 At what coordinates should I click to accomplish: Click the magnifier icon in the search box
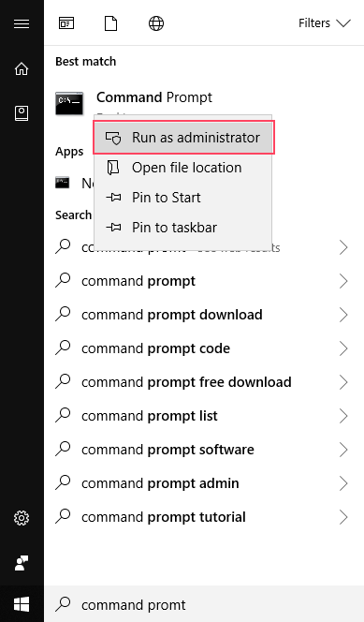pyautogui.click(x=63, y=604)
